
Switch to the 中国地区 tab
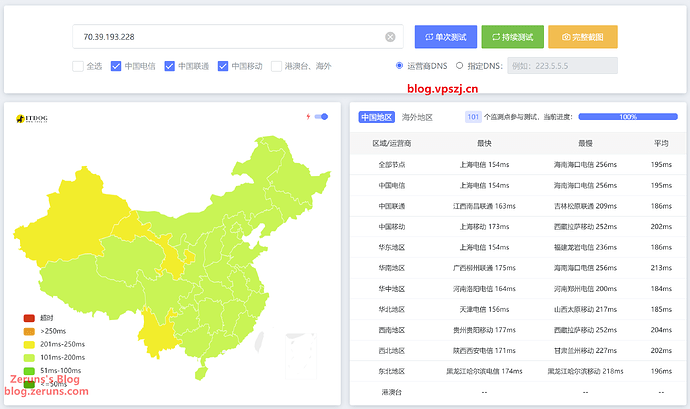click(377, 117)
